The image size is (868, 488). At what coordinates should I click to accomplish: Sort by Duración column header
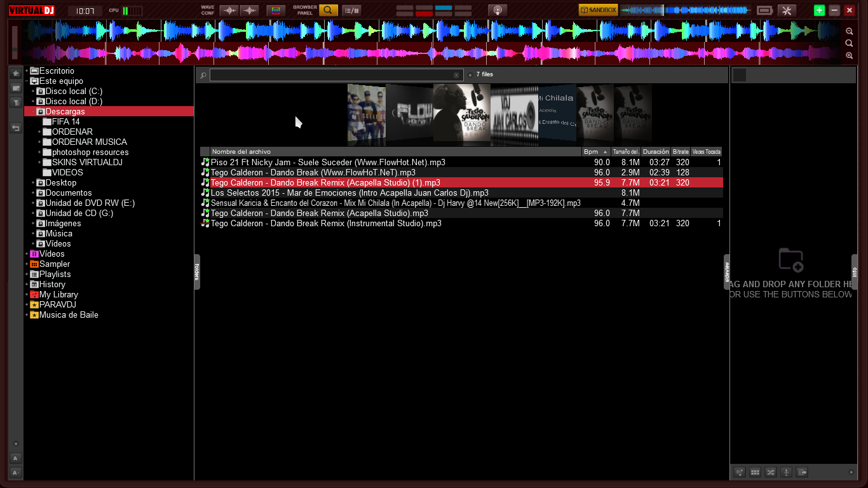(x=656, y=152)
